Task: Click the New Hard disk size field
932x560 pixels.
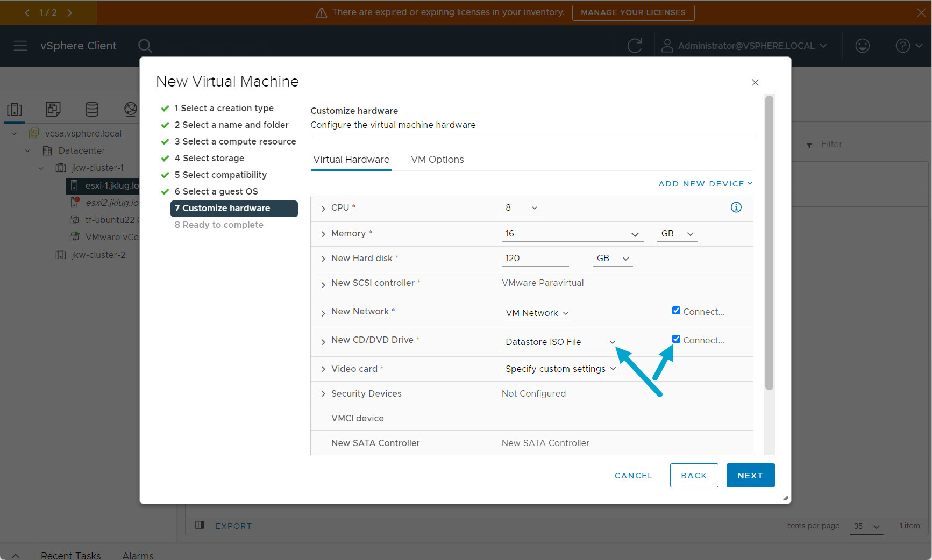Action: 535,258
